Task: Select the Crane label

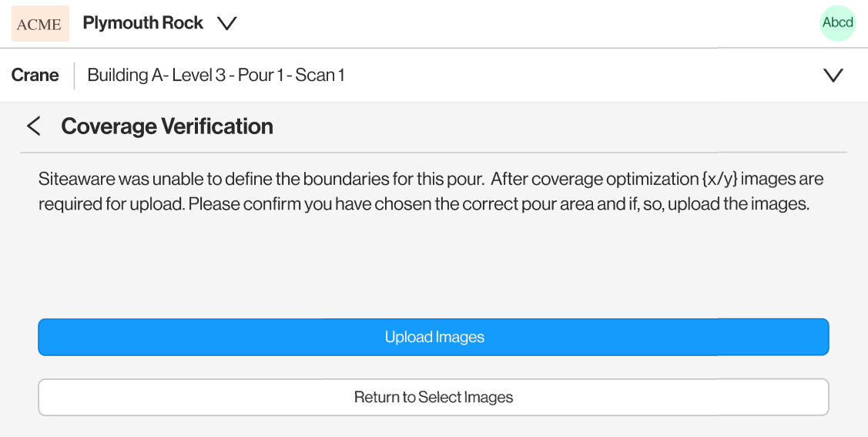Action: click(35, 76)
